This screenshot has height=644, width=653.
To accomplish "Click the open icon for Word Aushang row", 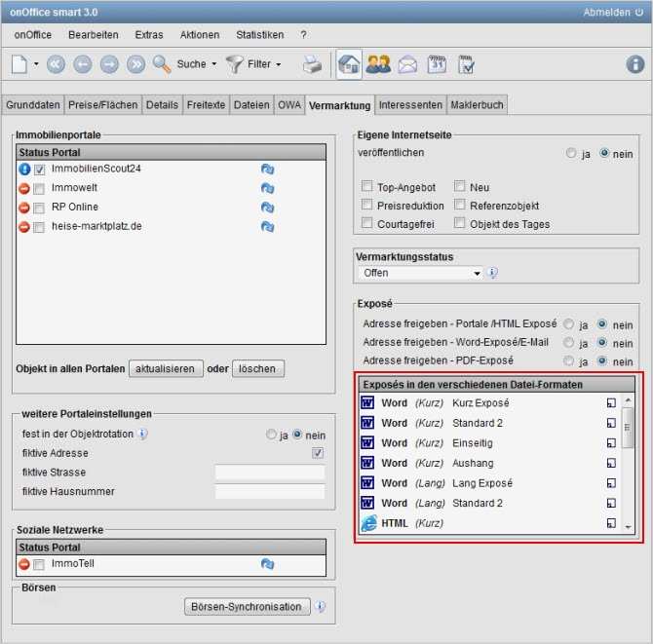I will point(611,463).
